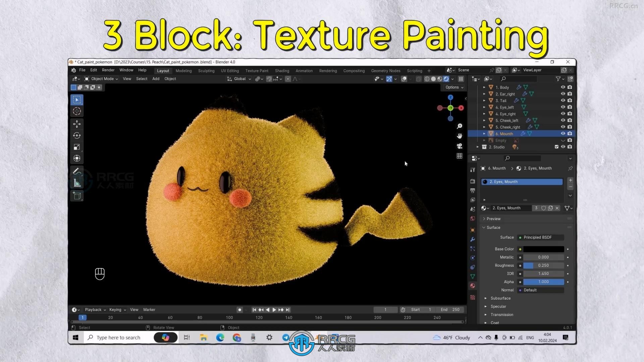
Task: Switch to wireframe viewport shading
Action: point(427,79)
